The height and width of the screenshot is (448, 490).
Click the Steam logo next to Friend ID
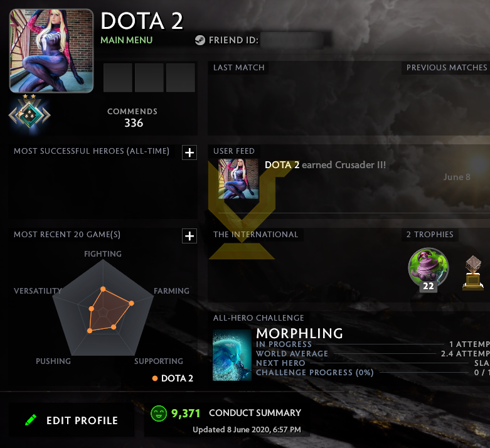click(x=200, y=40)
